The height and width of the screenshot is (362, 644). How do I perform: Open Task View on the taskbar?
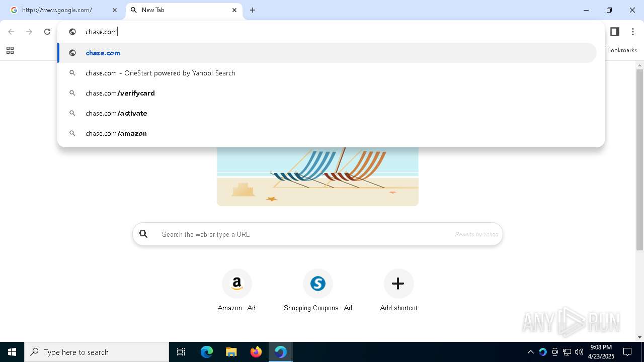[181, 352]
